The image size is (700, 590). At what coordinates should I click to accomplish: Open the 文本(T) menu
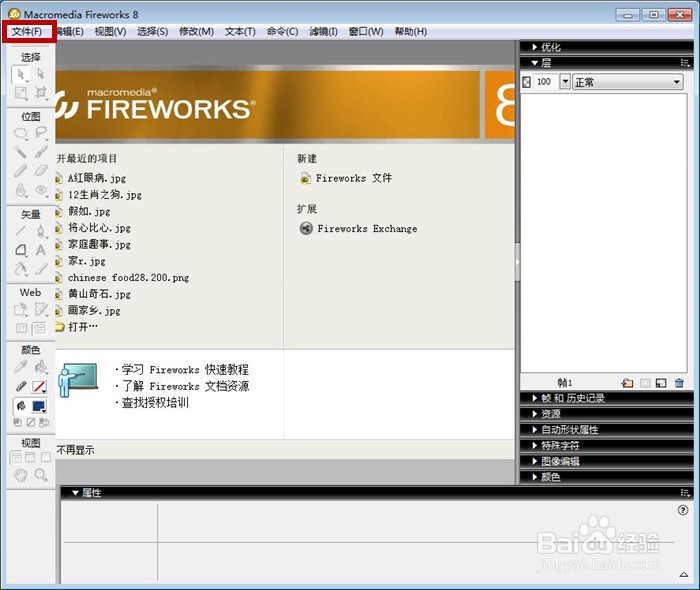(x=240, y=31)
